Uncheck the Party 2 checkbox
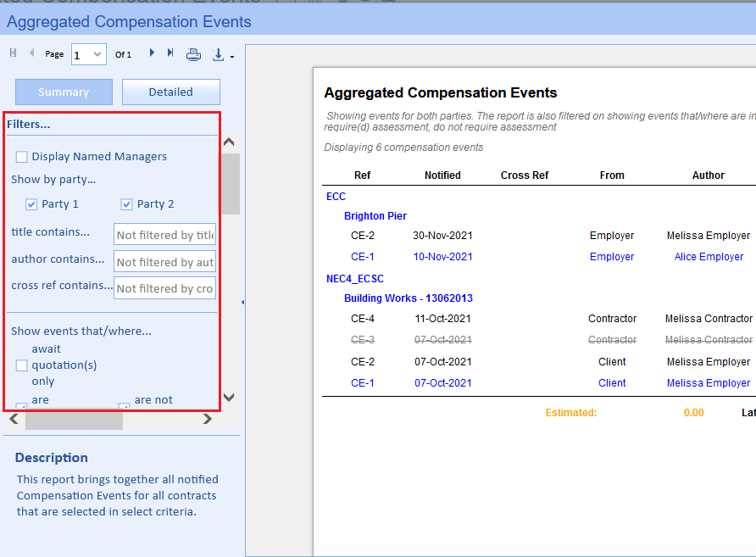The height and width of the screenshot is (557, 756). click(127, 204)
